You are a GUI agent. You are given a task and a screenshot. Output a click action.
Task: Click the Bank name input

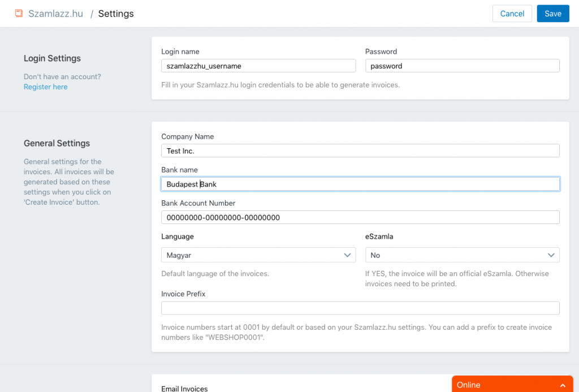(x=360, y=184)
